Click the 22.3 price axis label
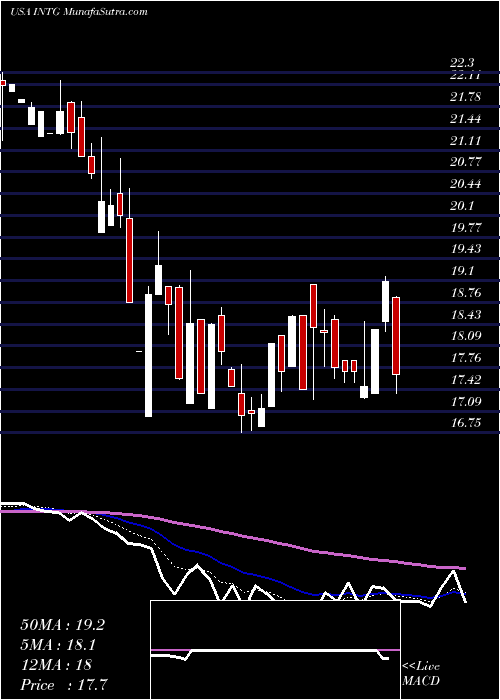This screenshot has height=700, width=500. click(463, 64)
